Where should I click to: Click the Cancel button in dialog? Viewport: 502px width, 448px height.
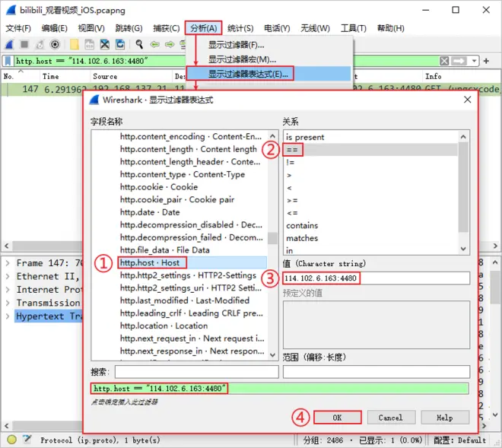(391, 418)
